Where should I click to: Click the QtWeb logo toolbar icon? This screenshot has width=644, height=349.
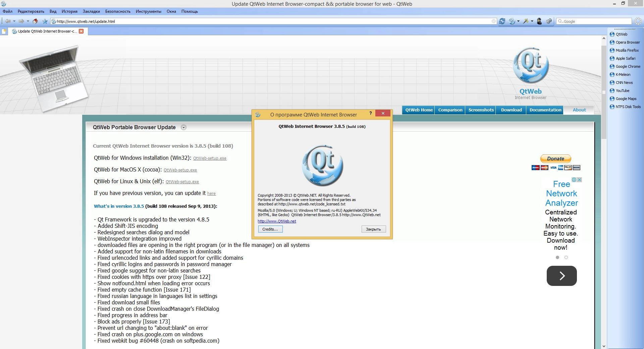point(512,21)
